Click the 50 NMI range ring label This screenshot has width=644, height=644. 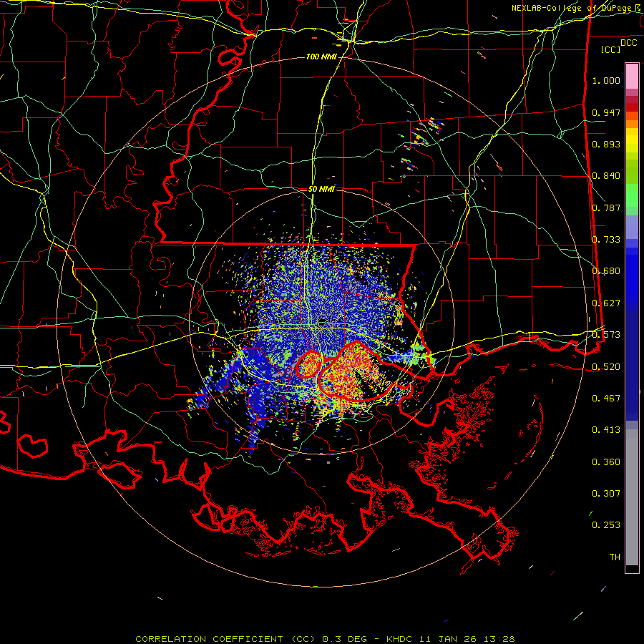pyautogui.click(x=321, y=190)
